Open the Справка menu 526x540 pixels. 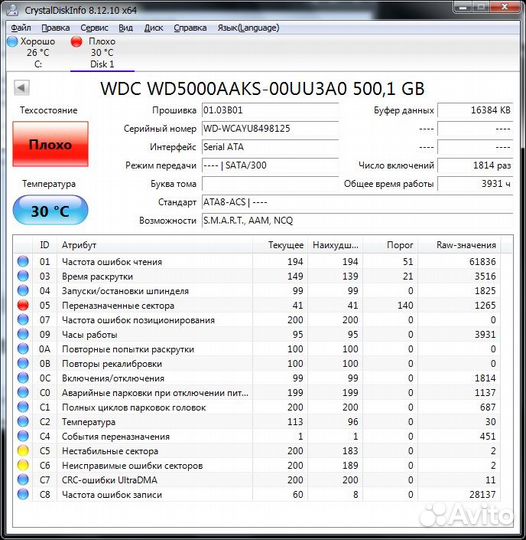coord(190,28)
